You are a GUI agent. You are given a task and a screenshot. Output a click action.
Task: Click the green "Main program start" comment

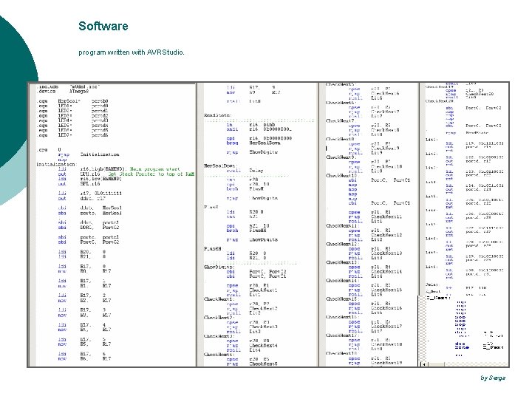click(x=155, y=169)
